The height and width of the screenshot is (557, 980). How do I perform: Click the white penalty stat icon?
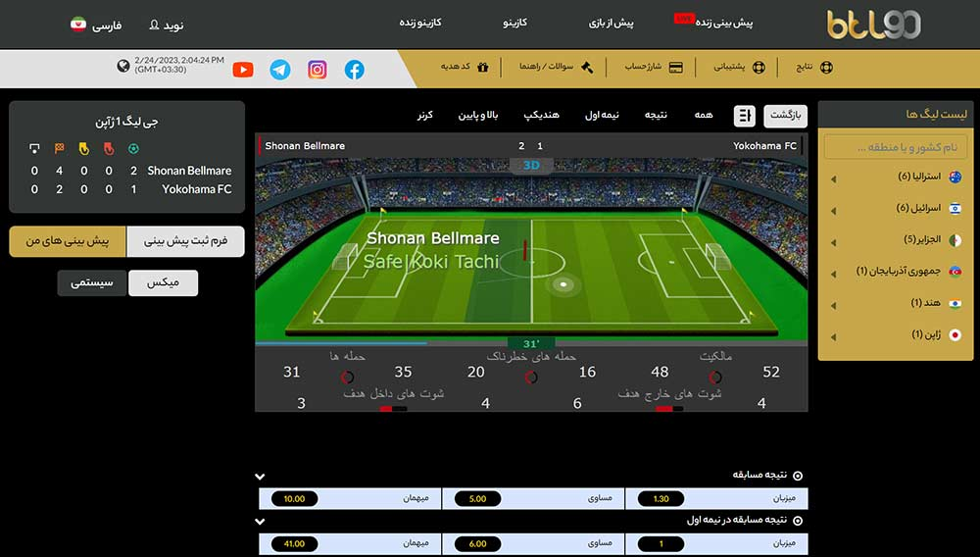[x=34, y=149]
